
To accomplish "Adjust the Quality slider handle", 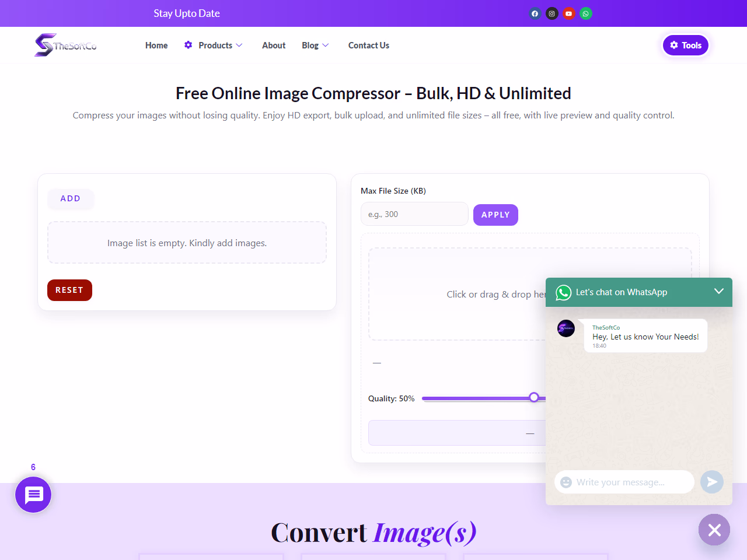I will click(534, 398).
